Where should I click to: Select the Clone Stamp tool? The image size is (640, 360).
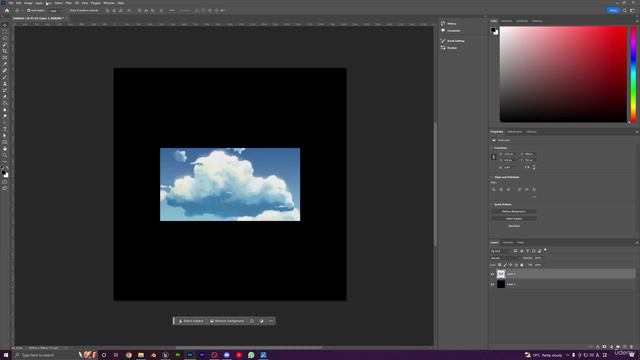click(5, 84)
